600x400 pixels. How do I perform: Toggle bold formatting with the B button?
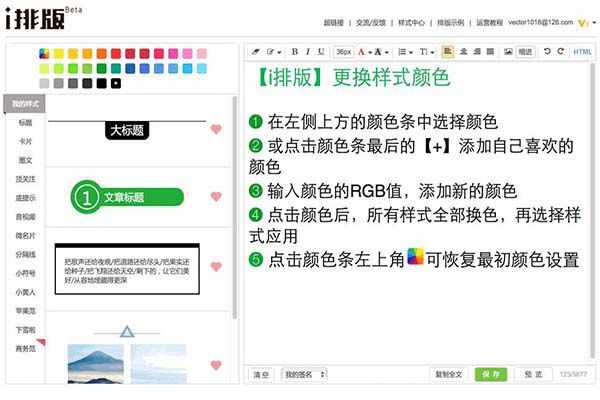pos(295,52)
